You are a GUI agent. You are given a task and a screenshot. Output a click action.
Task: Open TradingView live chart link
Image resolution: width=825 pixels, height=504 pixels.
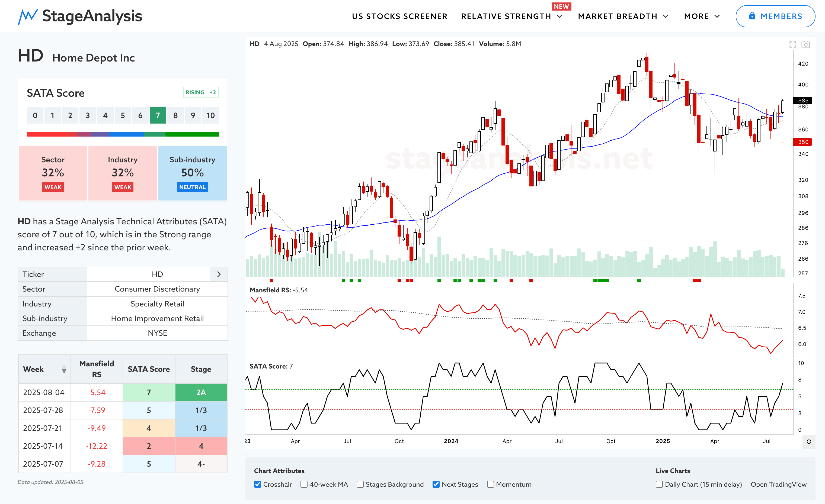click(778, 484)
